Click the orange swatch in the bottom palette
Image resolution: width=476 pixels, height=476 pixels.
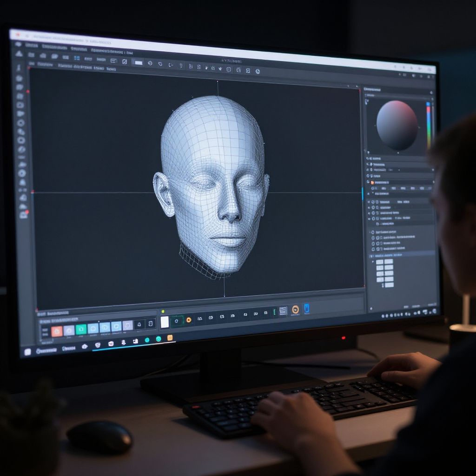(57, 331)
